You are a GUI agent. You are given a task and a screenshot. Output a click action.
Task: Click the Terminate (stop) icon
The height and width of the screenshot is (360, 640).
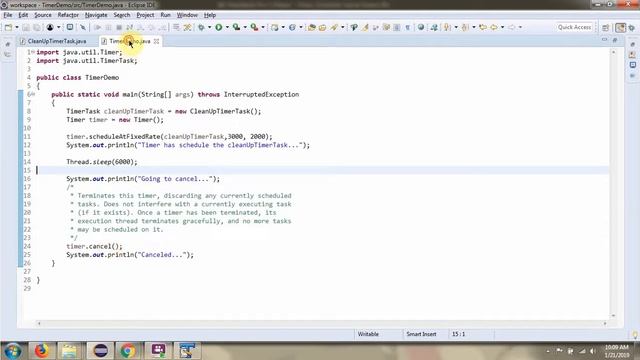coord(119,27)
